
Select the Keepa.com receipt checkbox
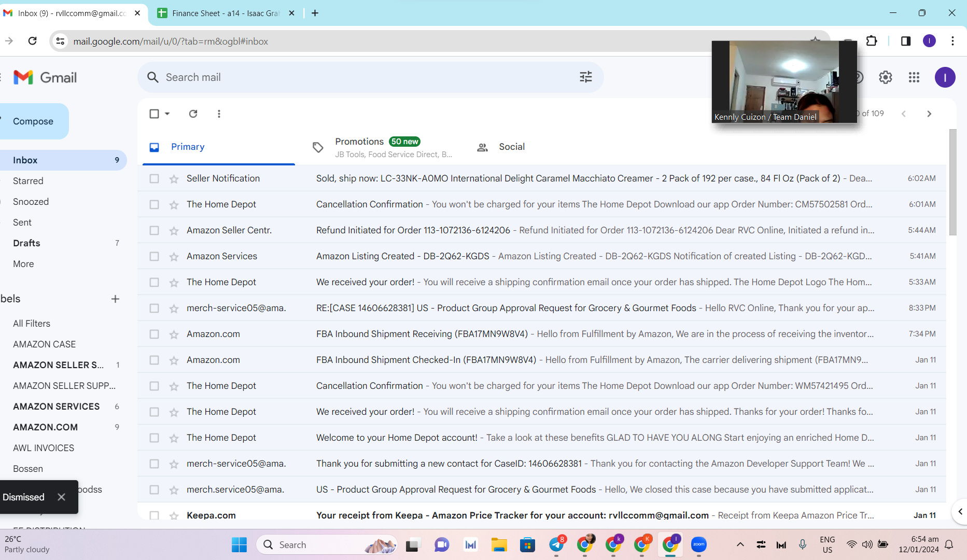click(x=154, y=515)
